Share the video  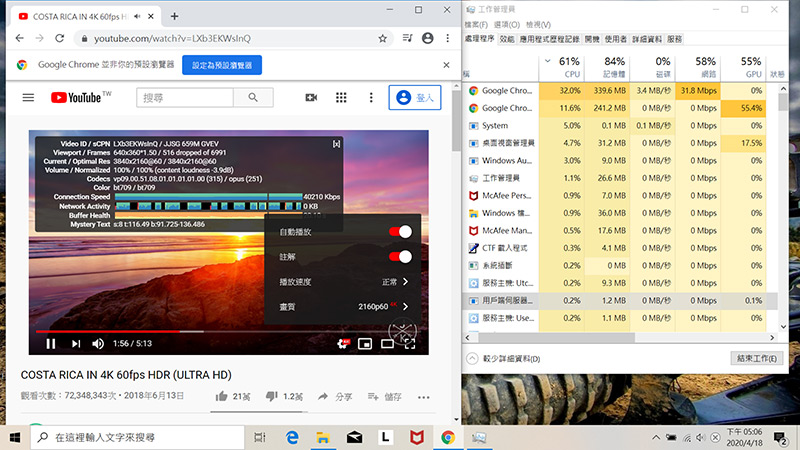[x=335, y=396]
